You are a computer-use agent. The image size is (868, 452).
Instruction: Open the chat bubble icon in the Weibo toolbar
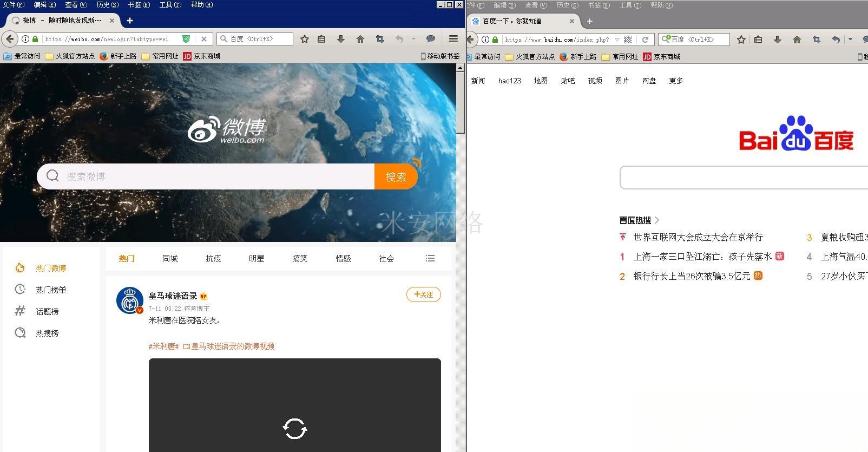click(x=431, y=39)
